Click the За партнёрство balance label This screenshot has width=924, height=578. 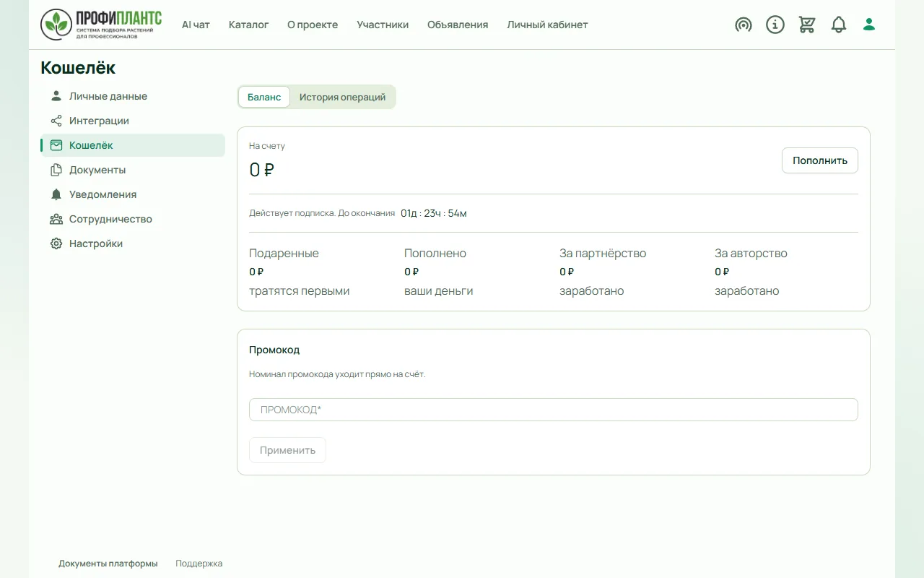[603, 254]
